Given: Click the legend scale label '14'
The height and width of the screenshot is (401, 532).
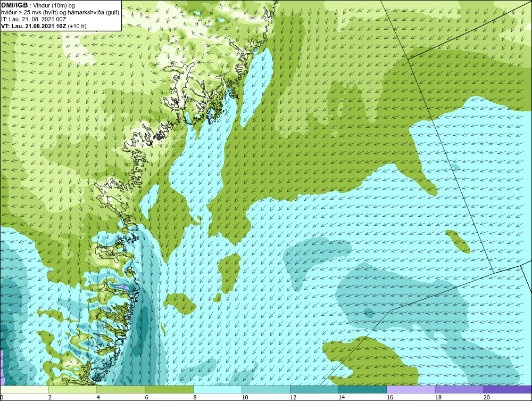Looking at the screenshot, I should click(342, 397).
